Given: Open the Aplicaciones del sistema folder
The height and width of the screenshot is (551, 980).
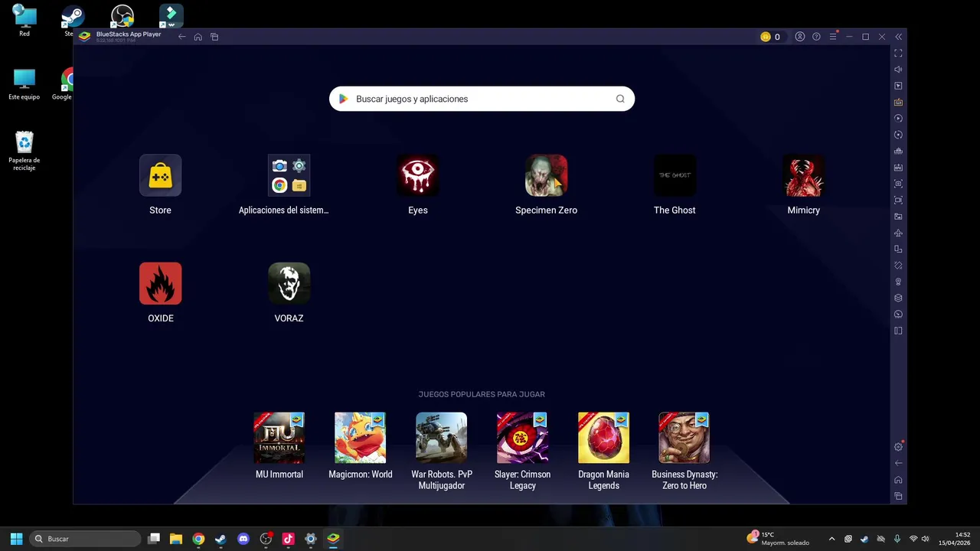Looking at the screenshot, I should (x=289, y=175).
